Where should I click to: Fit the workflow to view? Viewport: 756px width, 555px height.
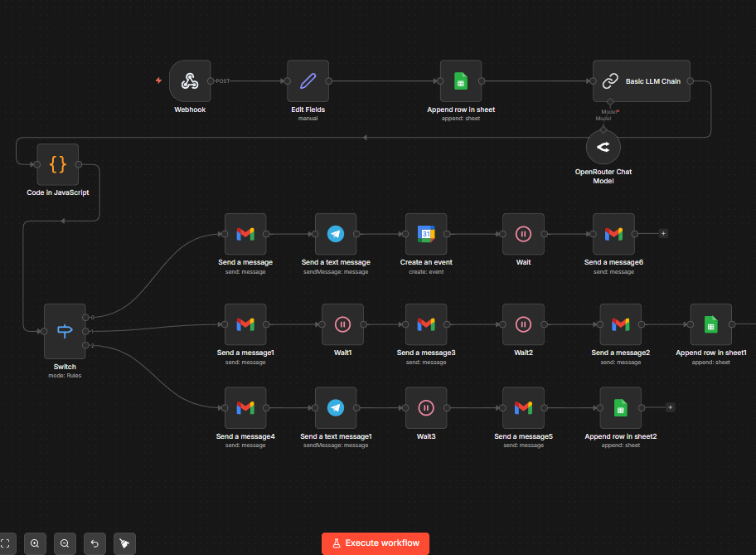(x=6, y=544)
